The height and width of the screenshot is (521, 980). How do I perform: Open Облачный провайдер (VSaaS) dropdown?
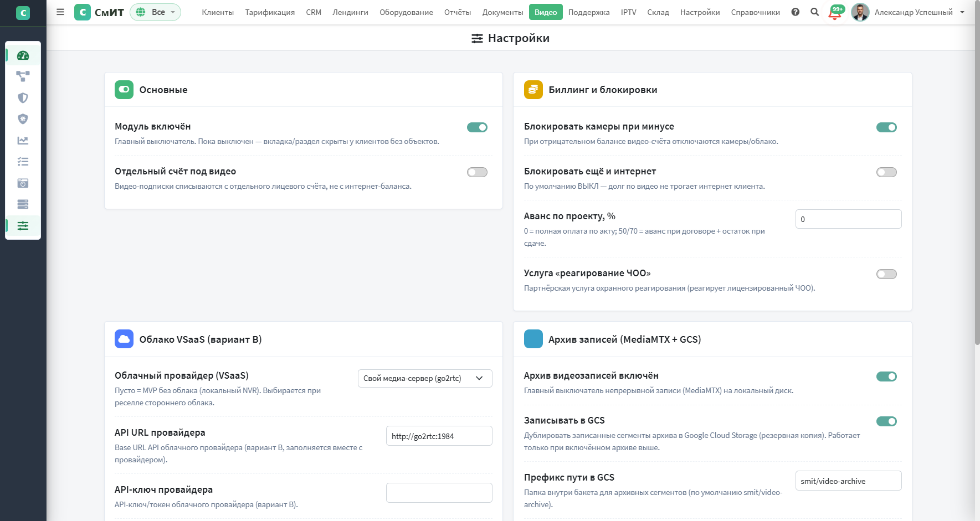425,378
